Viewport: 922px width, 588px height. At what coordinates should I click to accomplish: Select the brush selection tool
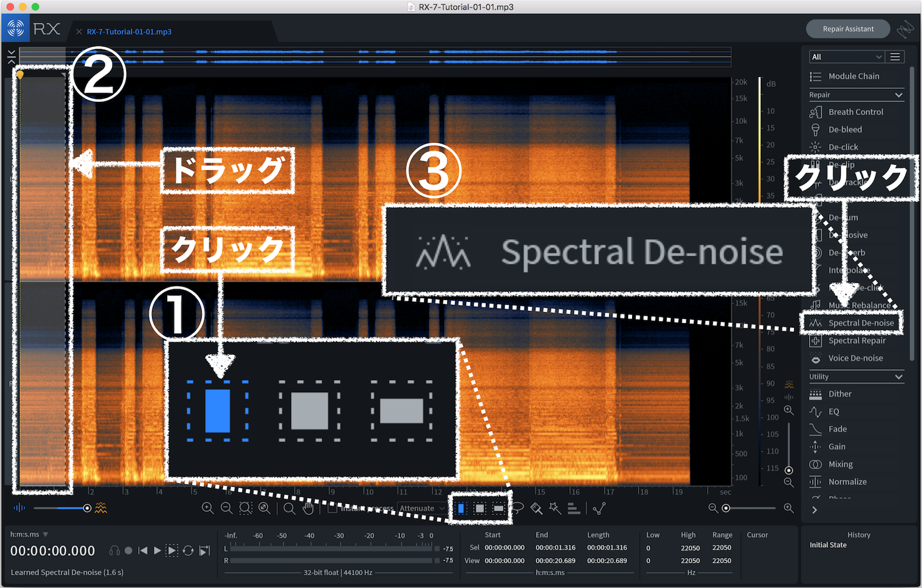tap(536, 509)
